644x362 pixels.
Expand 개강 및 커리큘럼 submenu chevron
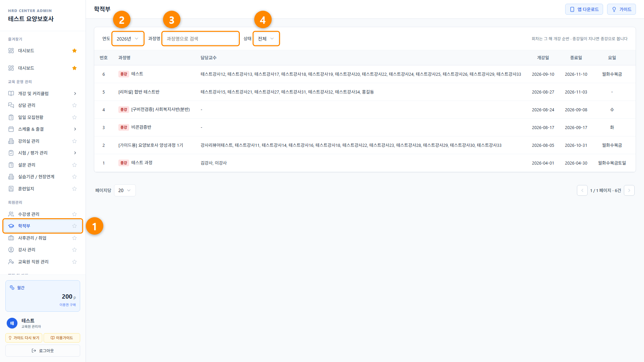click(75, 94)
